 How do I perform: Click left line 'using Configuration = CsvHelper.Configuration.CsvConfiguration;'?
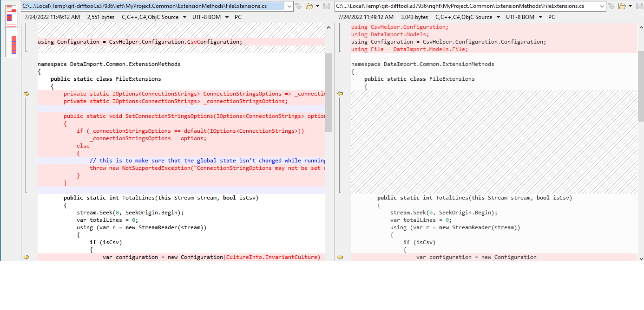[x=140, y=42]
